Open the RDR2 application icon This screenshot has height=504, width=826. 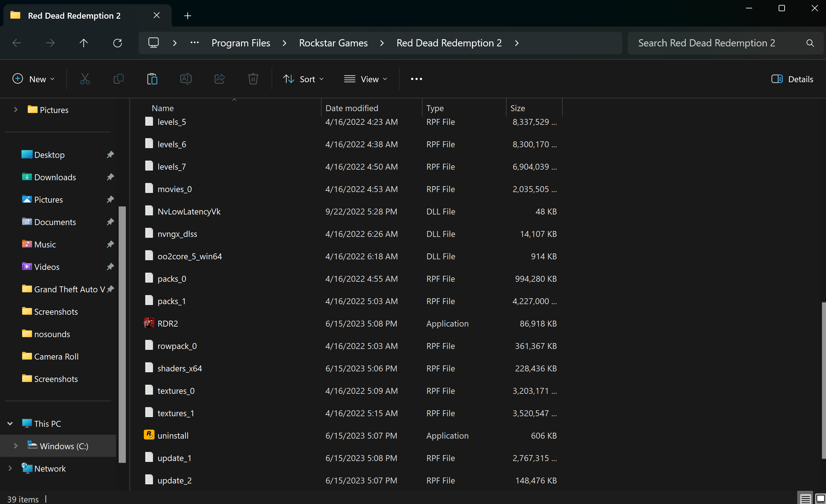tap(149, 323)
